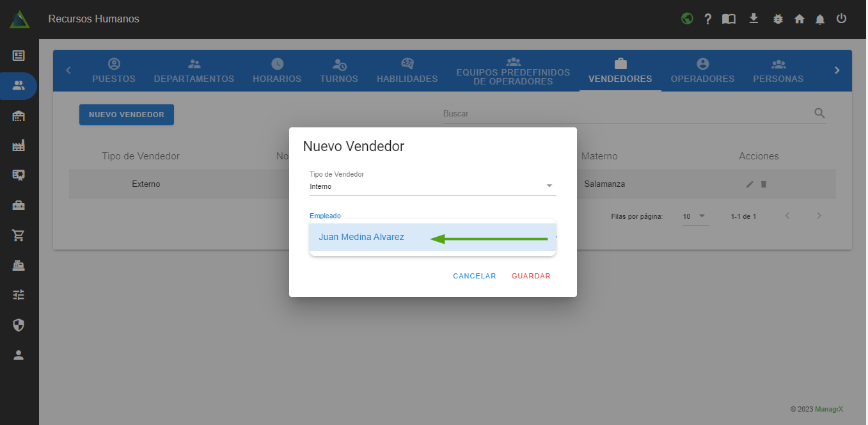868x425 pixels.
Task: Open notifications bell icon
Action: [820, 19]
